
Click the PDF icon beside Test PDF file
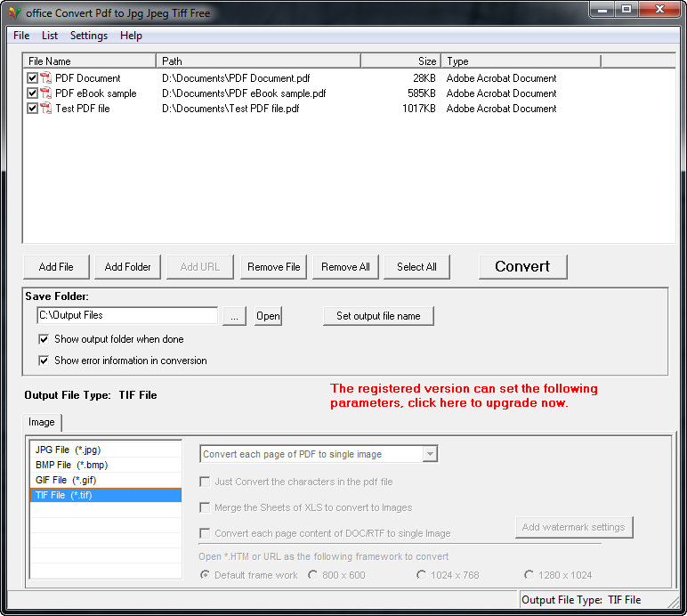point(45,108)
